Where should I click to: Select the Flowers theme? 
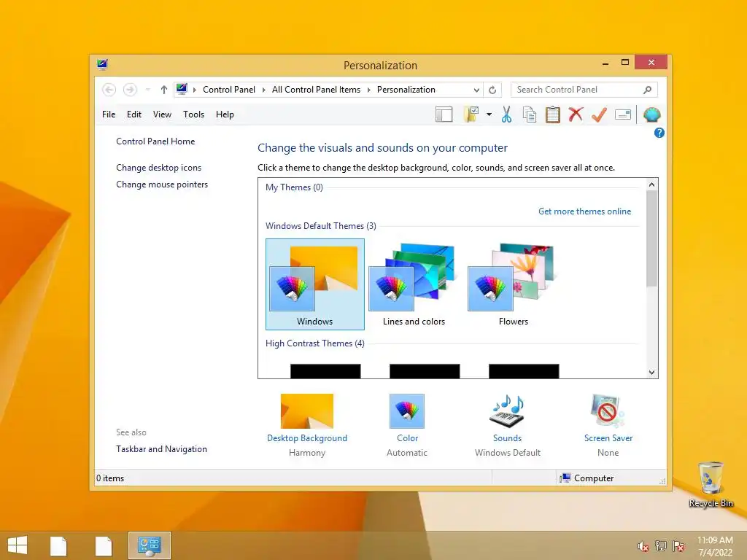[x=513, y=284]
